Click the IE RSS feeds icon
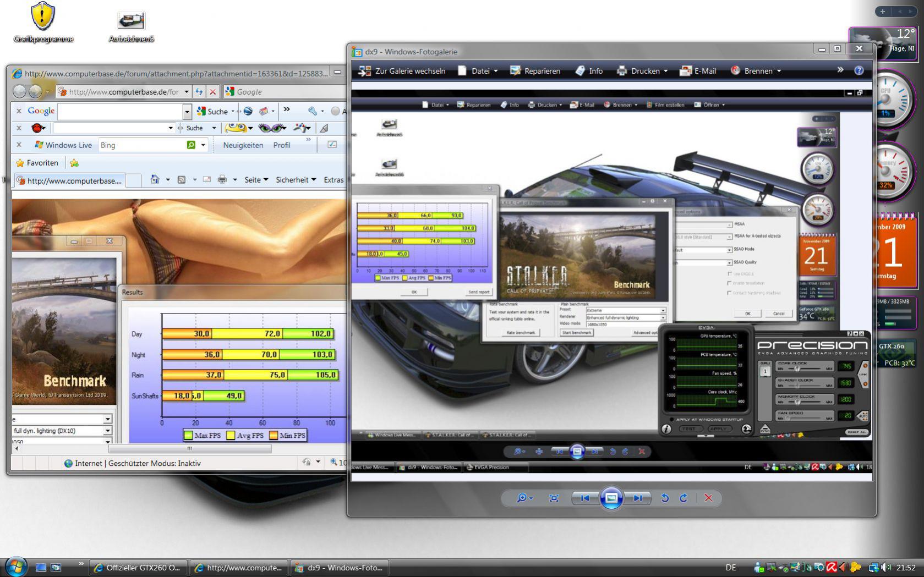Viewport: 924px width, 577px height. tap(181, 179)
